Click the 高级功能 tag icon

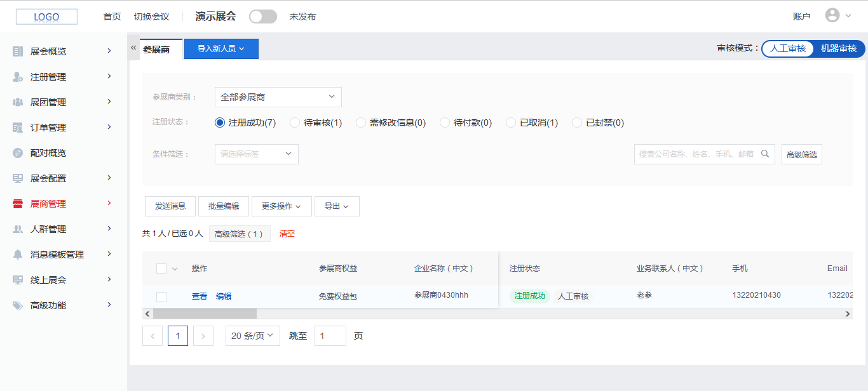coord(18,305)
